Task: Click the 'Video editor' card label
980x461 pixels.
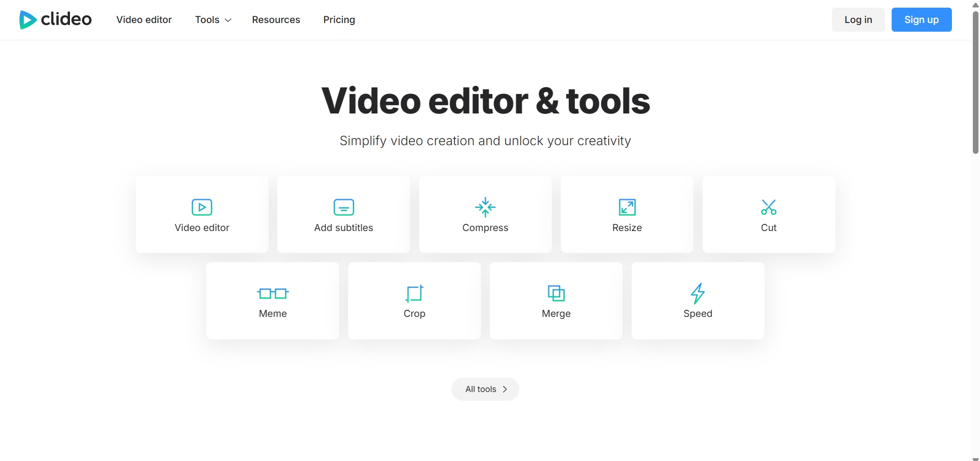Action: click(x=202, y=227)
